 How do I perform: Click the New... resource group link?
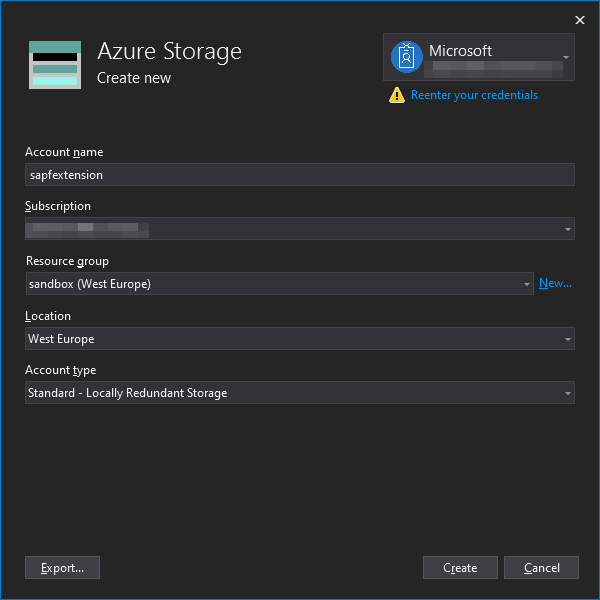pyautogui.click(x=555, y=283)
